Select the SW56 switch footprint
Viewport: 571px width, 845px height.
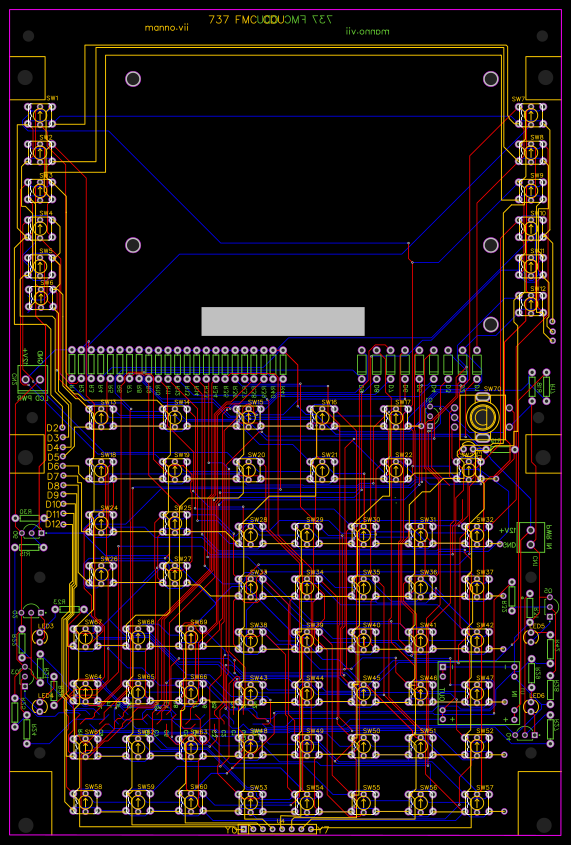pos(421,802)
